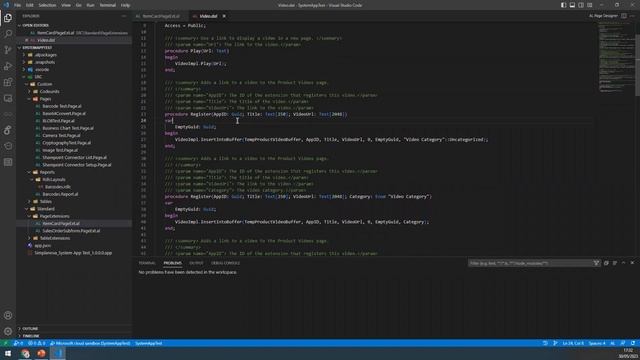The height and width of the screenshot is (360, 640).
Task: Close the Video.dal editor tab
Action: (x=224, y=16)
